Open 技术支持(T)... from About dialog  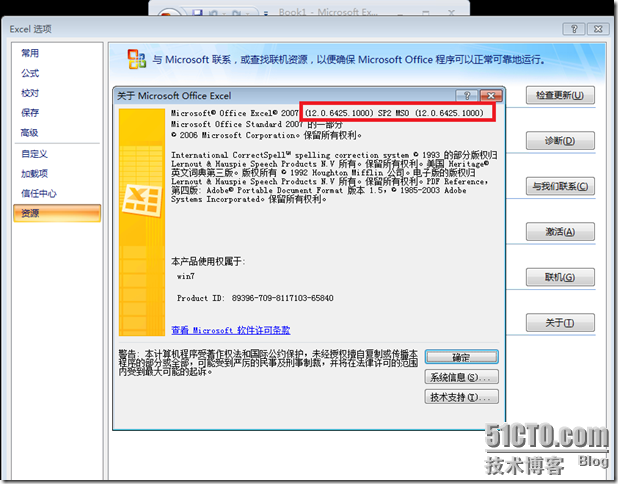click(462, 397)
